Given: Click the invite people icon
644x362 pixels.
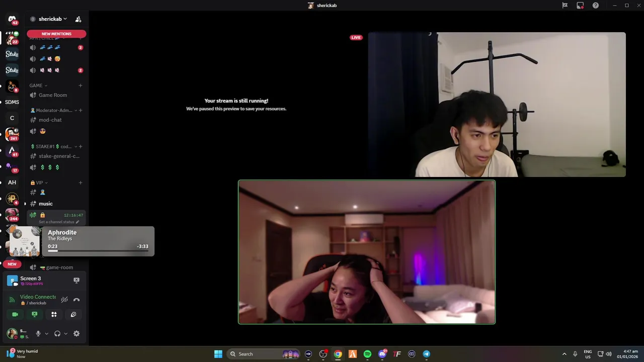Looking at the screenshot, I should coord(78,19).
